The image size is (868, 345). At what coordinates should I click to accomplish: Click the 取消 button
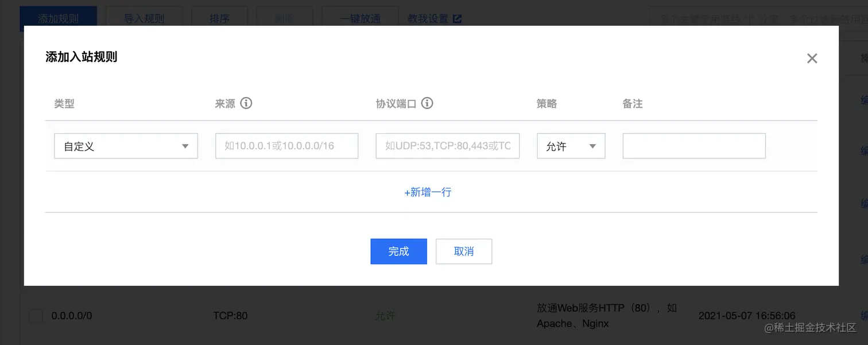[464, 251]
